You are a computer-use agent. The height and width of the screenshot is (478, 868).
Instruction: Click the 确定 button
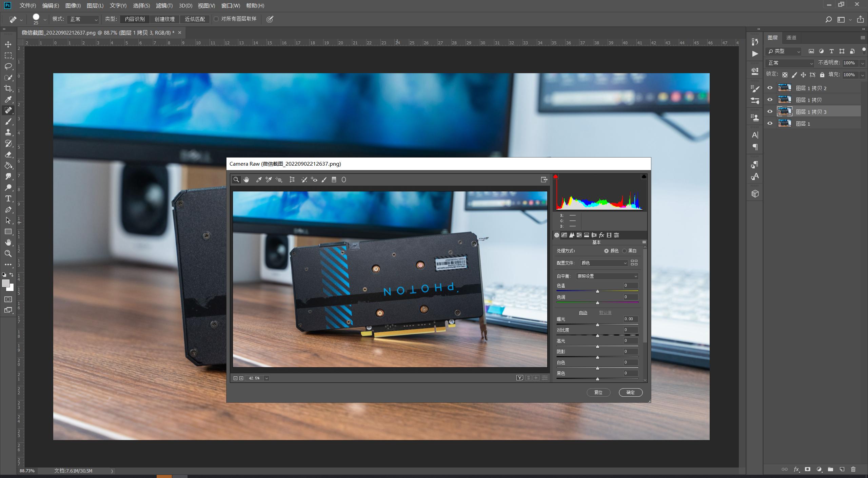pos(630,393)
